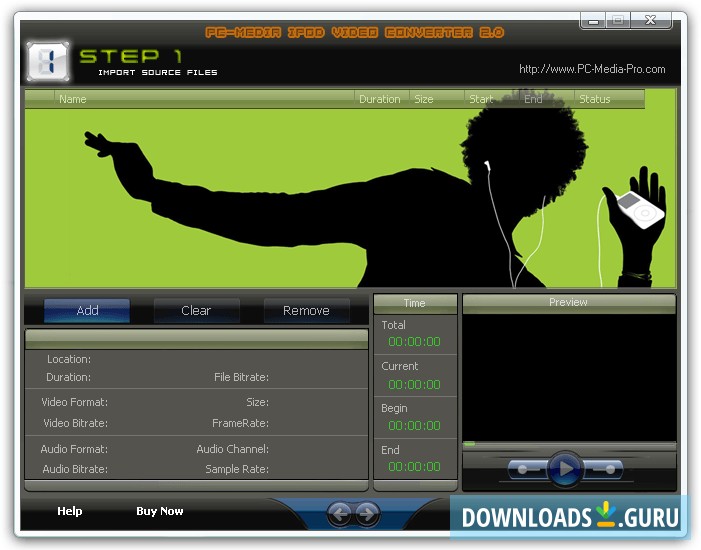701x550 pixels.
Task: Click the File Bitrate: label
Action: coord(241,377)
